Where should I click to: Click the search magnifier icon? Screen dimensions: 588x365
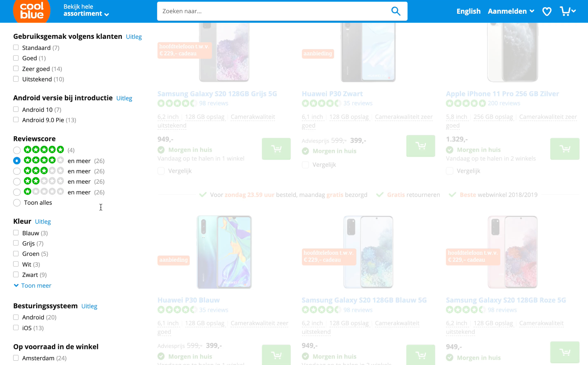pyautogui.click(x=396, y=11)
